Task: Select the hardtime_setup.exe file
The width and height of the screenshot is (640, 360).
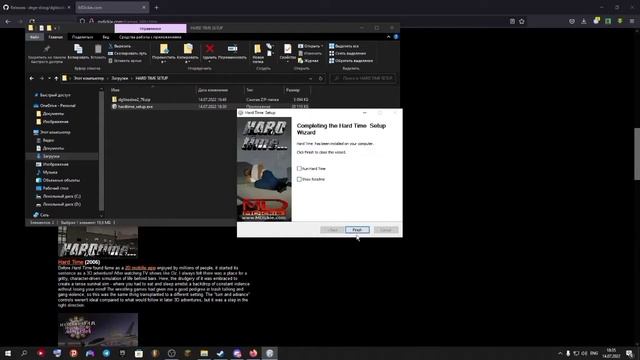Action: click(x=135, y=107)
